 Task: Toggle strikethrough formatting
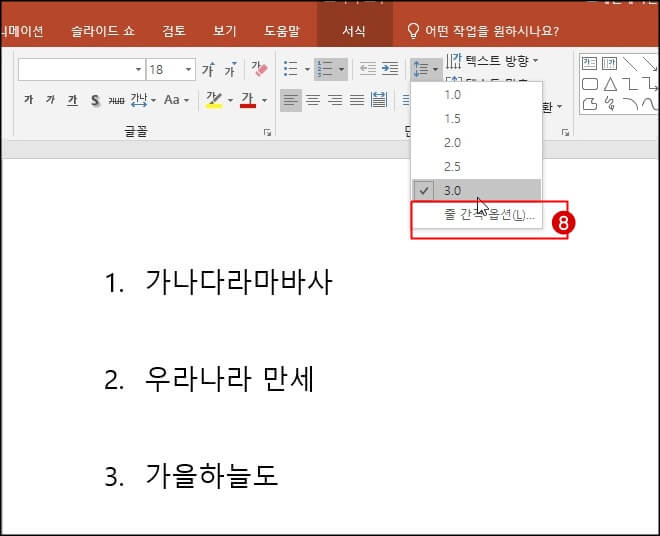pos(117,100)
